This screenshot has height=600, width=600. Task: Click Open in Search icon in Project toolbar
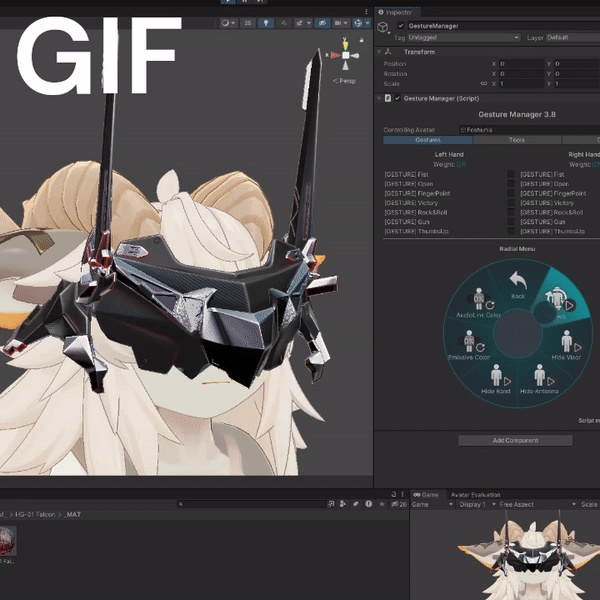[x=331, y=504]
